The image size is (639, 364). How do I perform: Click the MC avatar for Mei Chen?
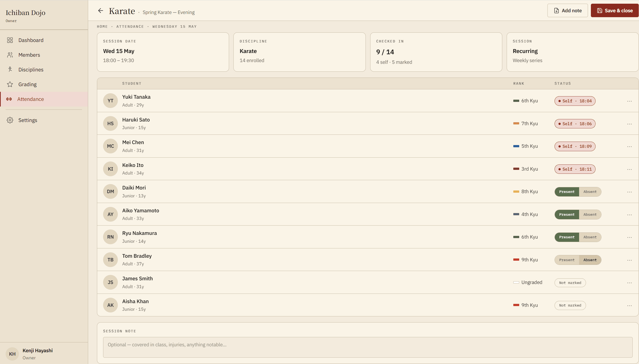pyautogui.click(x=110, y=146)
